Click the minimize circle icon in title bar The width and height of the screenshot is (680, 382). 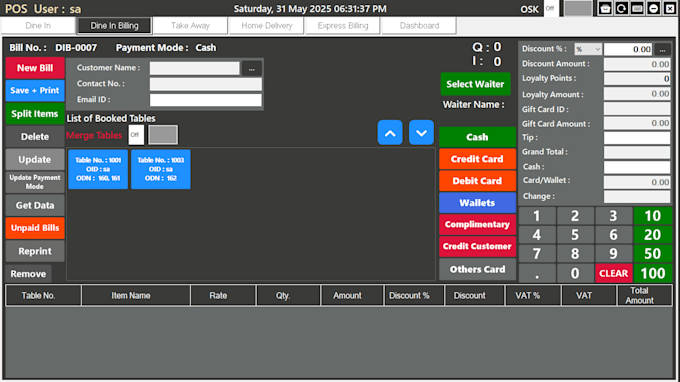654,8
